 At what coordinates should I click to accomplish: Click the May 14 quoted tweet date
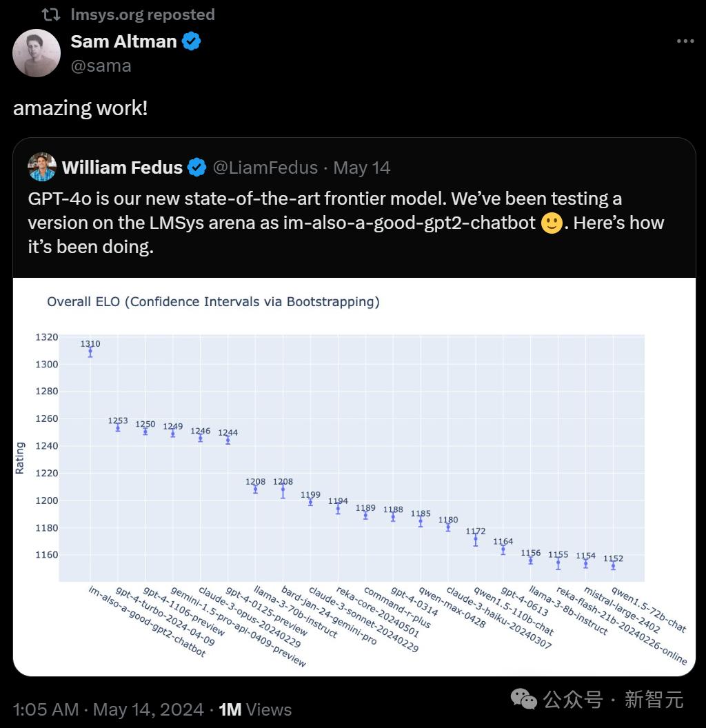(362, 168)
